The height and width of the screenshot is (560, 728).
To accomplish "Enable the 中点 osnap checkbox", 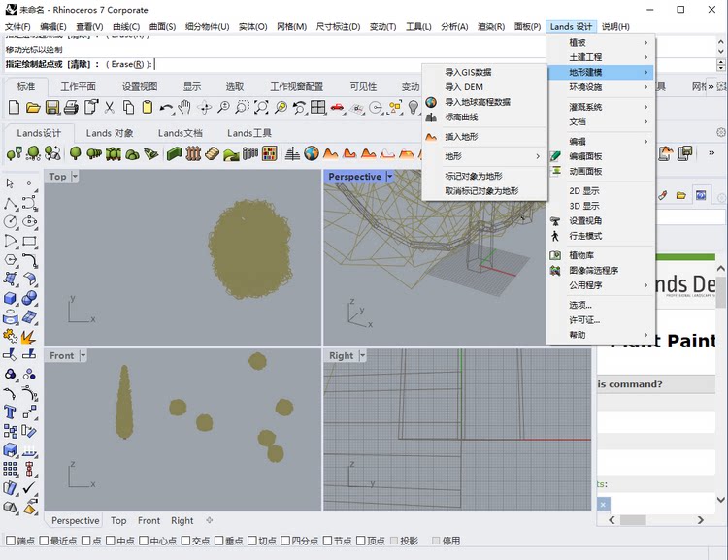I will pyautogui.click(x=111, y=541).
